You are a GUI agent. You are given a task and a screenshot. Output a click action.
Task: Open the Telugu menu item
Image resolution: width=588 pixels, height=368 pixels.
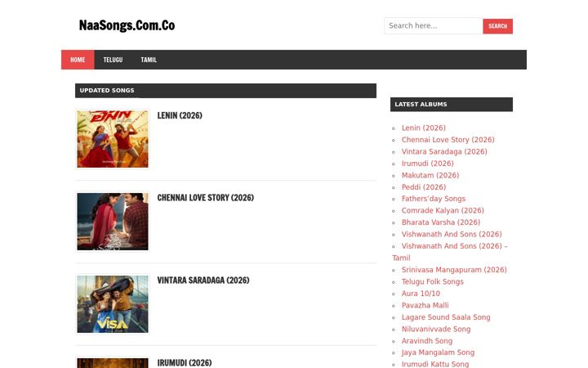113,60
